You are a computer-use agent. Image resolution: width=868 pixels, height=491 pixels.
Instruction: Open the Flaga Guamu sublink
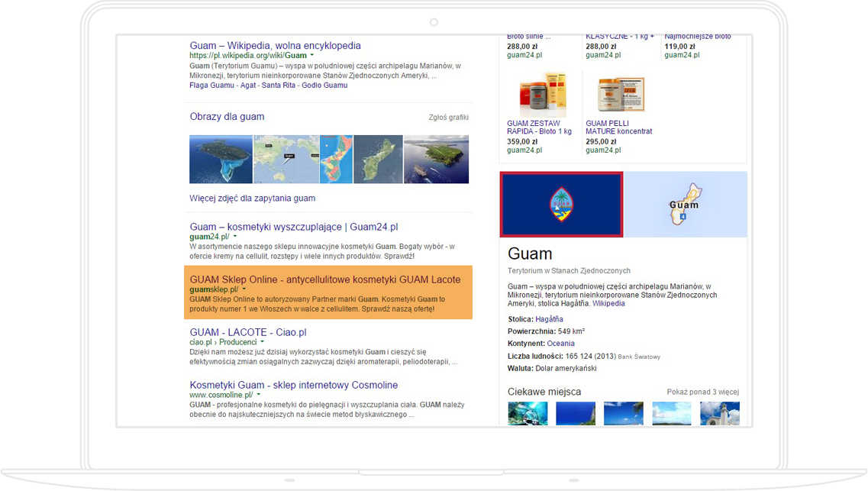coord(211,86)
